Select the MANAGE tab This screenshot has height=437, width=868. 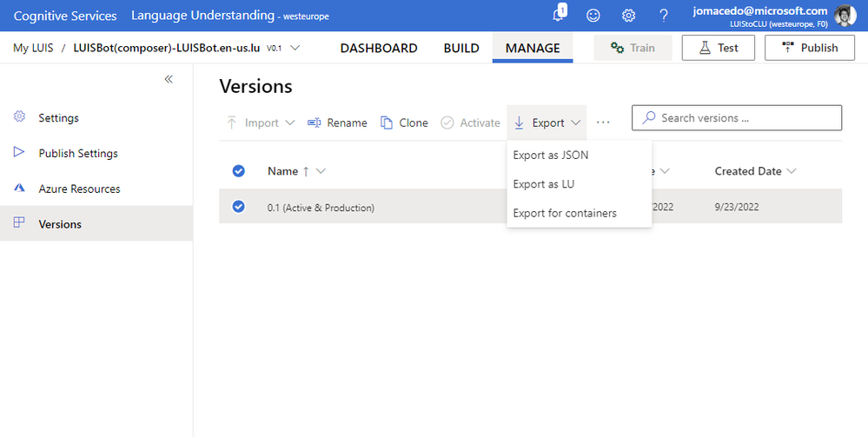(533, 48)
